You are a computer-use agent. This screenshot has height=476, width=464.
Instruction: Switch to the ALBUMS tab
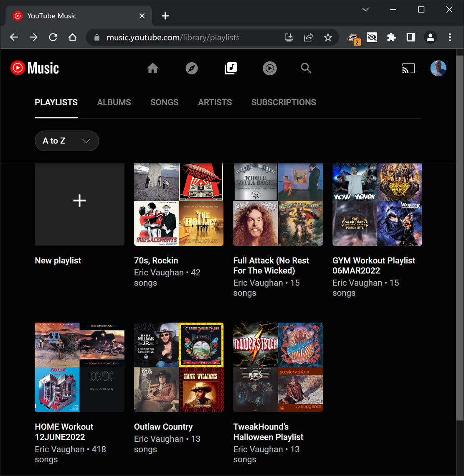coord(114,102)
